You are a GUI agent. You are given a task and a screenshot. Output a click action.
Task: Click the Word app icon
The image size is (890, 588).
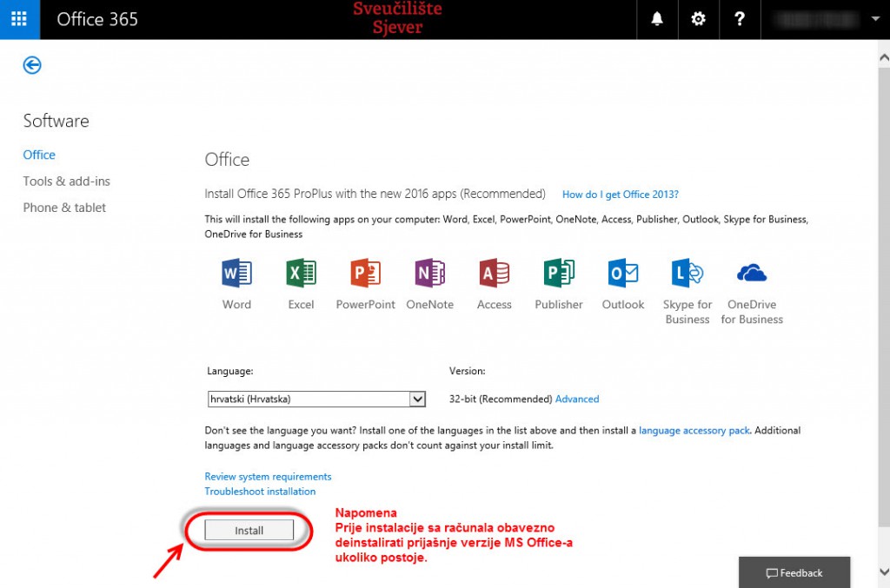click(236, 274)
